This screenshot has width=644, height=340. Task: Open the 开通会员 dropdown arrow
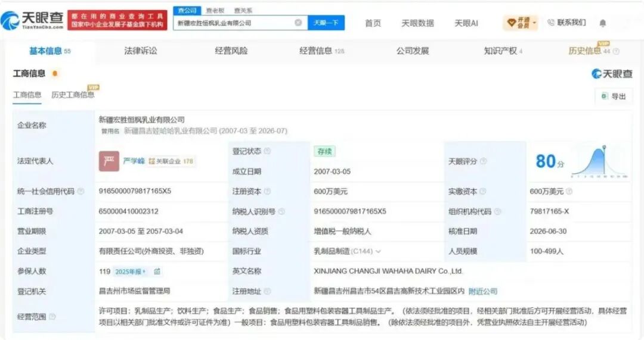click(x=534, y=22)
